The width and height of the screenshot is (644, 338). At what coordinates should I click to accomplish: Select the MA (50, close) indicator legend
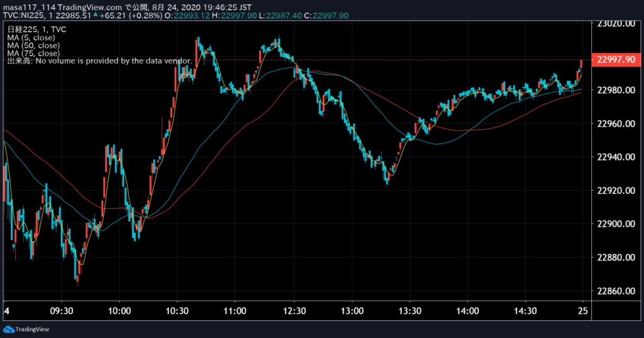pos(33,45)
